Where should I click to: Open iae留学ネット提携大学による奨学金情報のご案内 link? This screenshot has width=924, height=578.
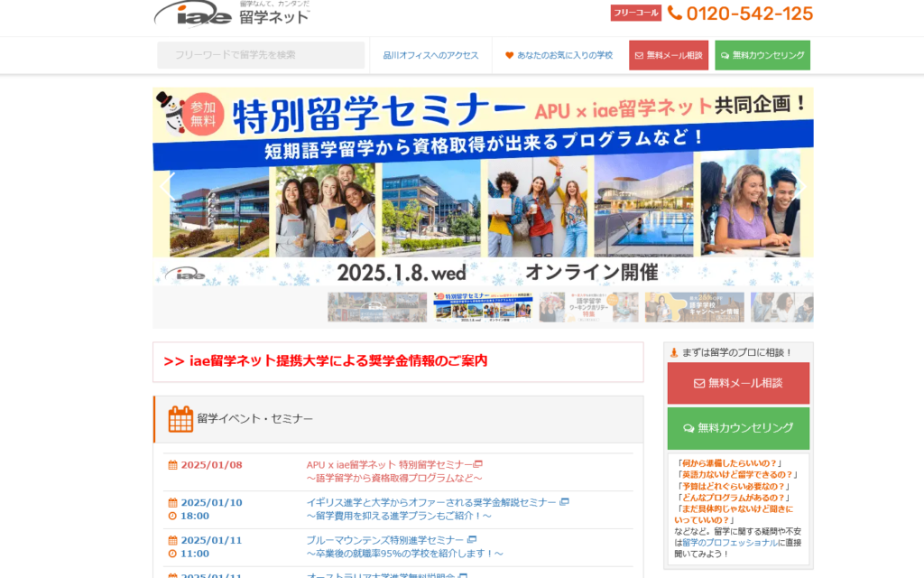point(325,361)
